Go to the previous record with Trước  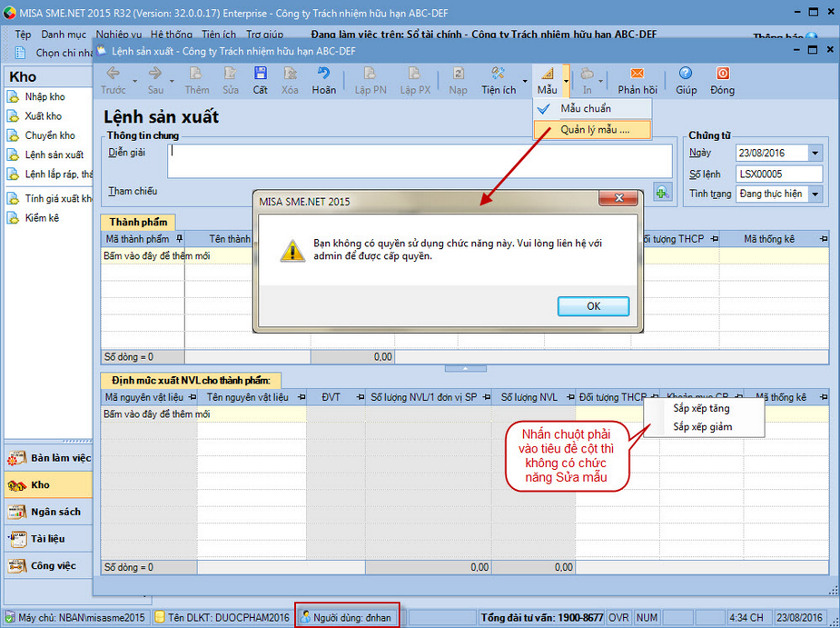114,81
